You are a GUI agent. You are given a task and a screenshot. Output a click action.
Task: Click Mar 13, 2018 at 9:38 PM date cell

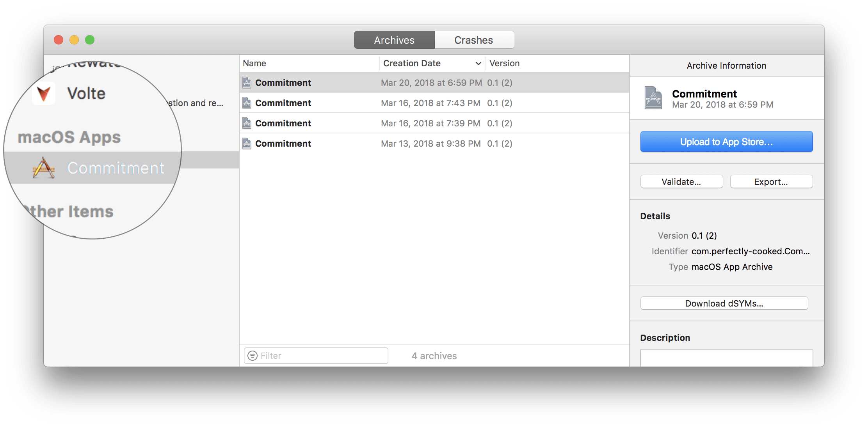click(x=431, y=144)
